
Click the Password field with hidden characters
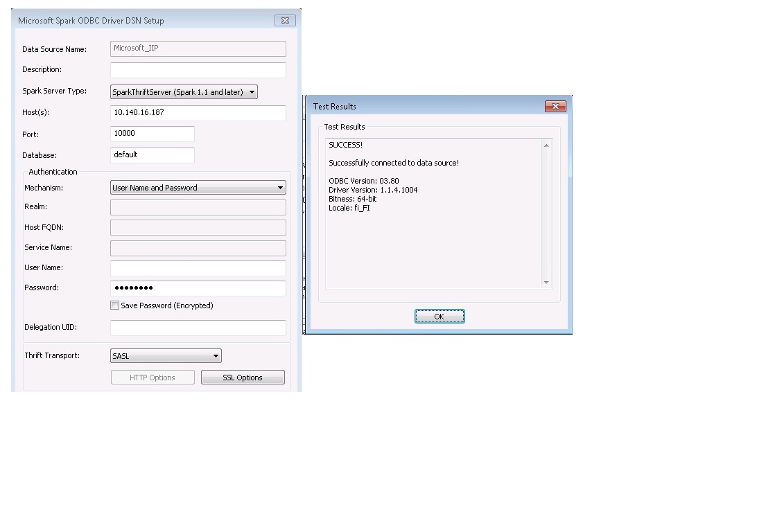click(x=198, y=288)
